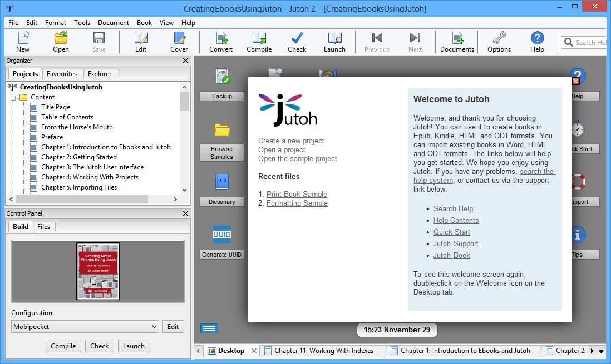Open recent file Print Book Sample
Image resolution: width=611 pixels, height=364 pixels.
coord(297,195)
